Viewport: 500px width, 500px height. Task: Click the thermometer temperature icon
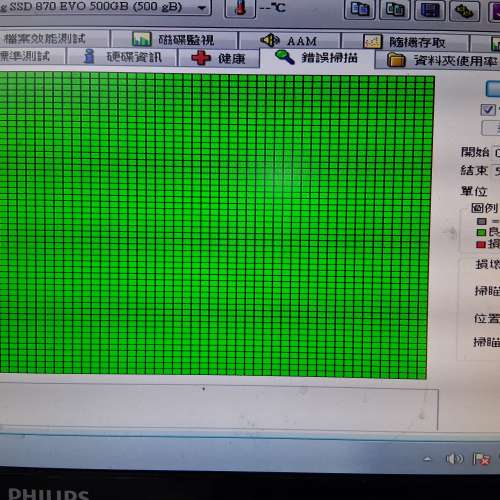pos(240,8)
